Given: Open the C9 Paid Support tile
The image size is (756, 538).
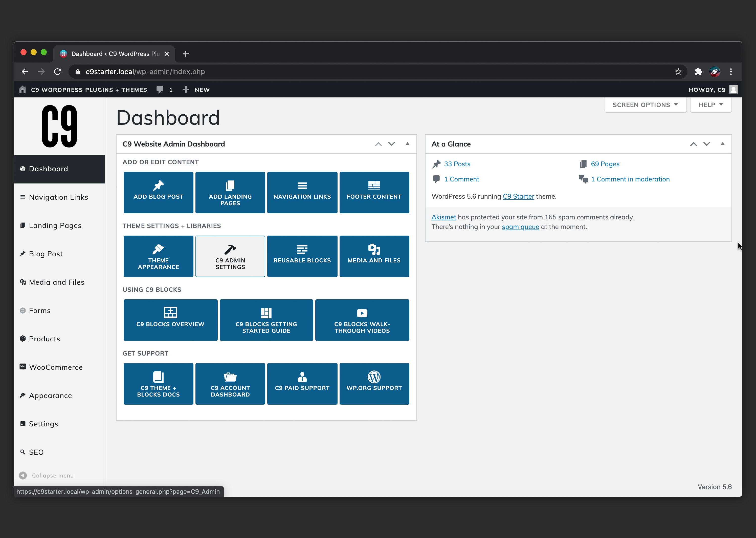Looking at the screenshot, I should pos(302,384).
